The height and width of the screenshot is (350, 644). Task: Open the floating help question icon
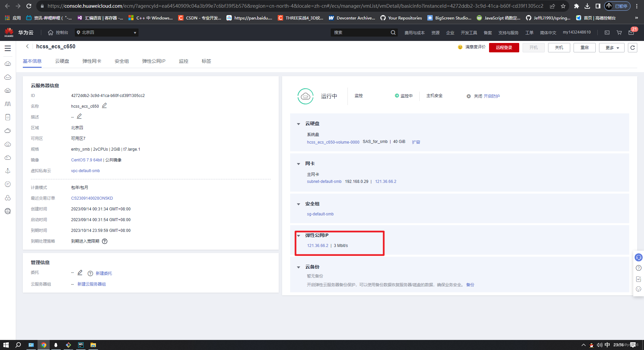click(x=639, y=268)
